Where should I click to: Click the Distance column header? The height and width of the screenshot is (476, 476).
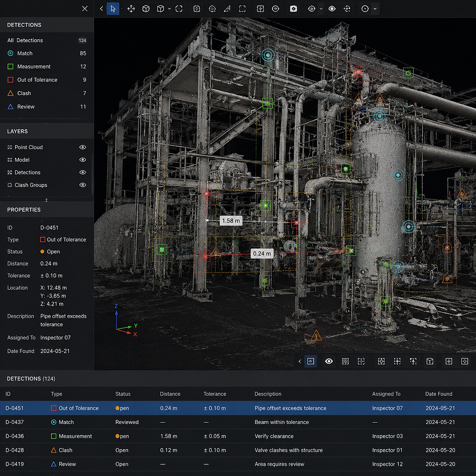[170, 394]
